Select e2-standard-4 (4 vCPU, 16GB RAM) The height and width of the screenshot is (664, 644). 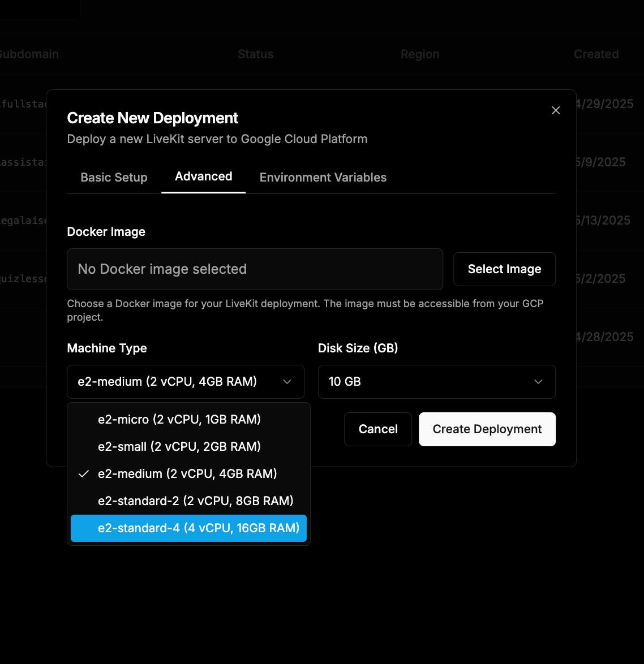[188, 528]
